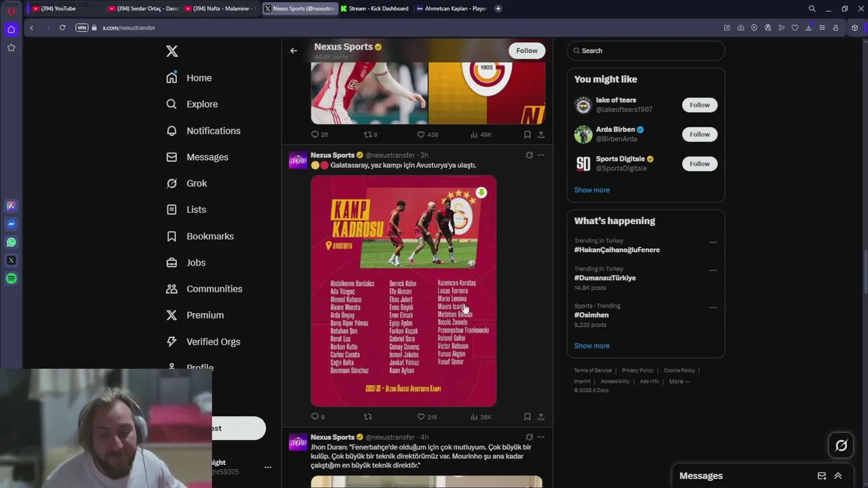Open Grok in X sidebar
Screen dimensions: 868x488
pos(187,184)
